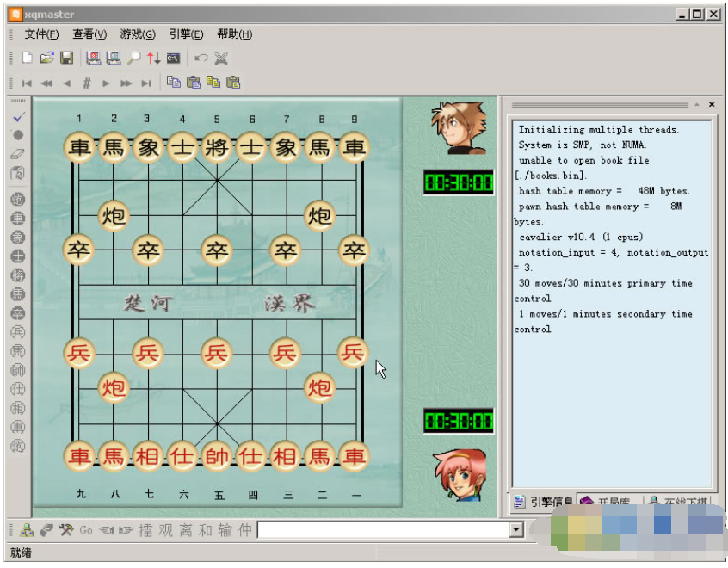This screenshot has width=728, height=568.
Task: Open the 文件(F) menu
Action: (41, 34)
